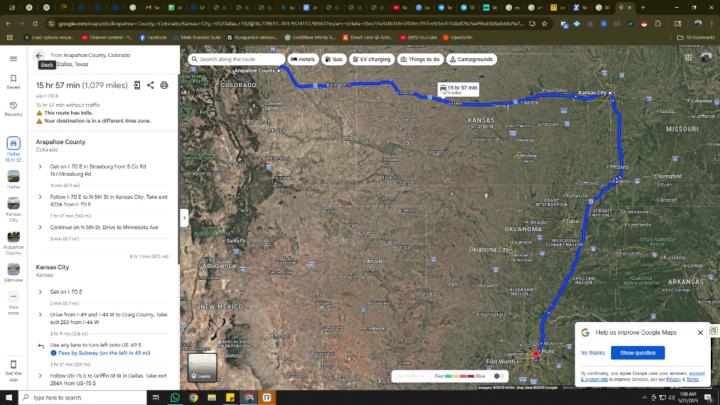The height and width of the screenshot is (405, 720).
Task: Click the 15 hr 57 min trip summary heading
Action: 82,85
